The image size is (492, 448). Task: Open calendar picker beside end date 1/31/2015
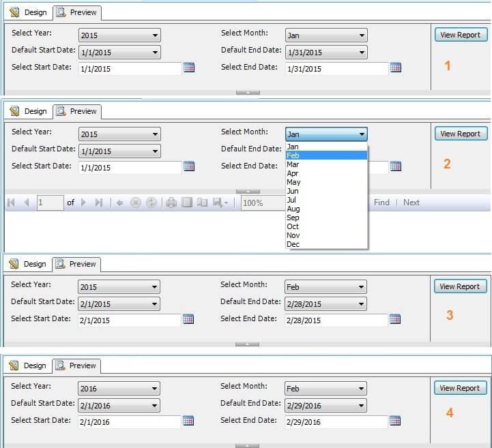[396, 68]
